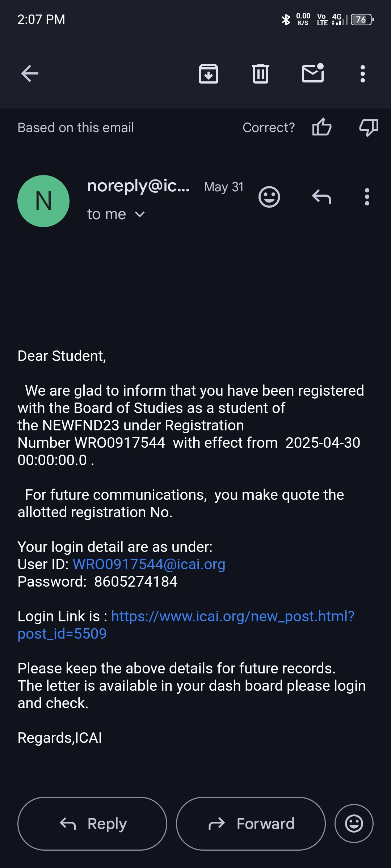This screenshot has width=391, height=868.
Task: Open the ICAI login link
Action: click(232, 616)
